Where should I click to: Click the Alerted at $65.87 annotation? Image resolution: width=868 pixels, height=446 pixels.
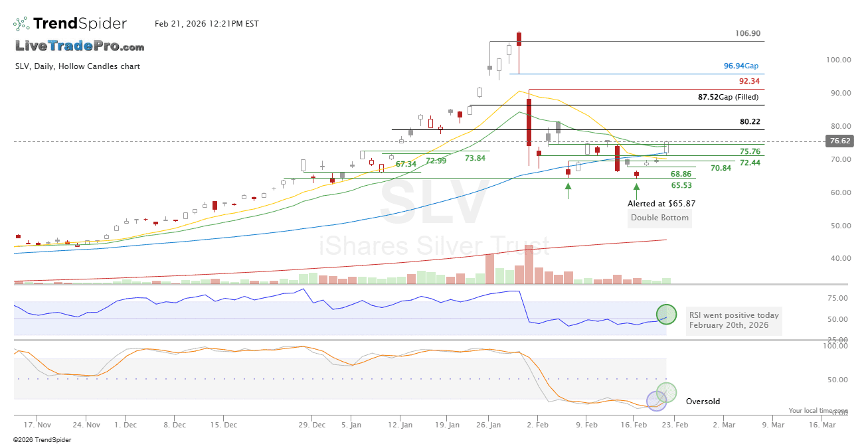point(661,204)
